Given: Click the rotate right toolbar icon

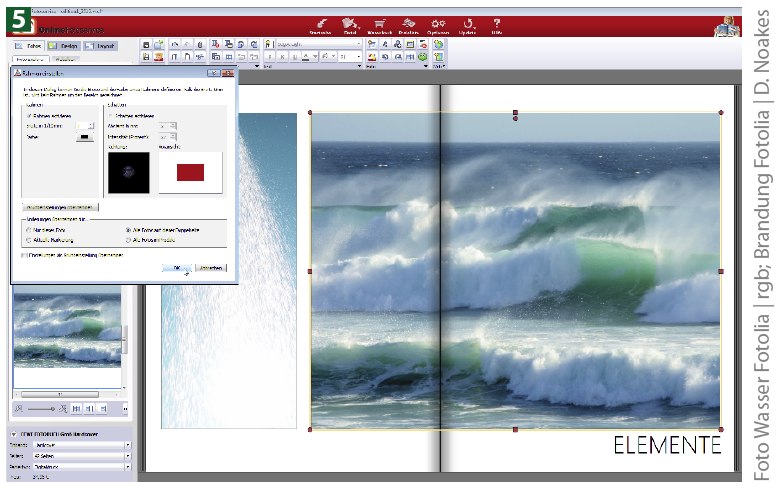Looking at the screenshot, I should (x=254, y=44).
